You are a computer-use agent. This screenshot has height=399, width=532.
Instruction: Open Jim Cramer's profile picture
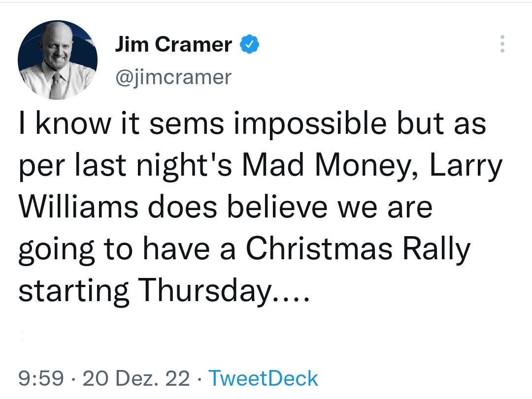58,60
